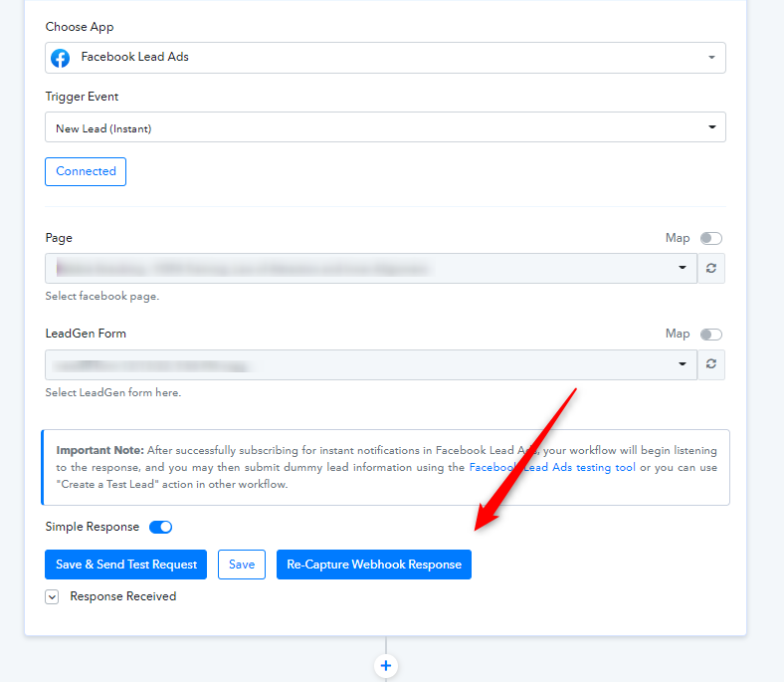Click Re-Capture Webhook Response button
This screenshot has height=682, width=784.
[x=374, y=565]
